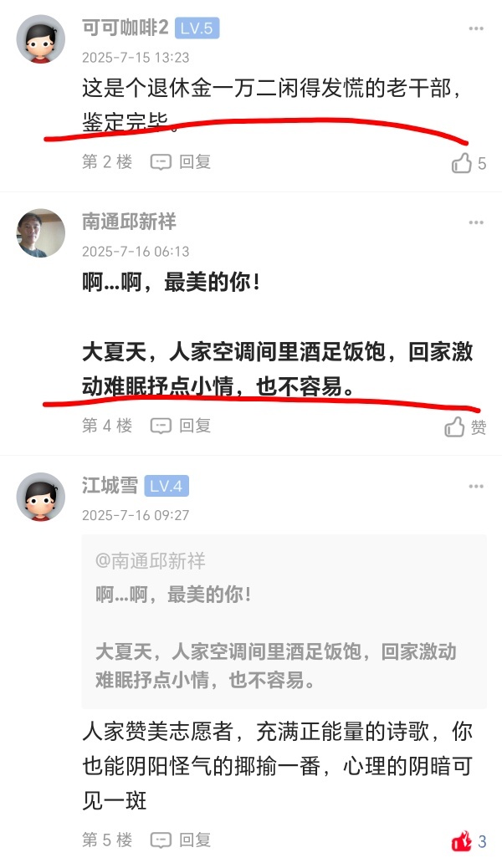The width and height of the screenshot is (502, 868).
Task: Click 回复 text on floor 5
Action: 195,840
